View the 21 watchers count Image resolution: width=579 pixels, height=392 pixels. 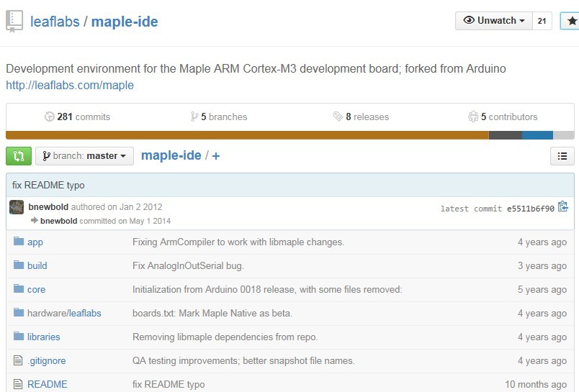tap(542, 21)
